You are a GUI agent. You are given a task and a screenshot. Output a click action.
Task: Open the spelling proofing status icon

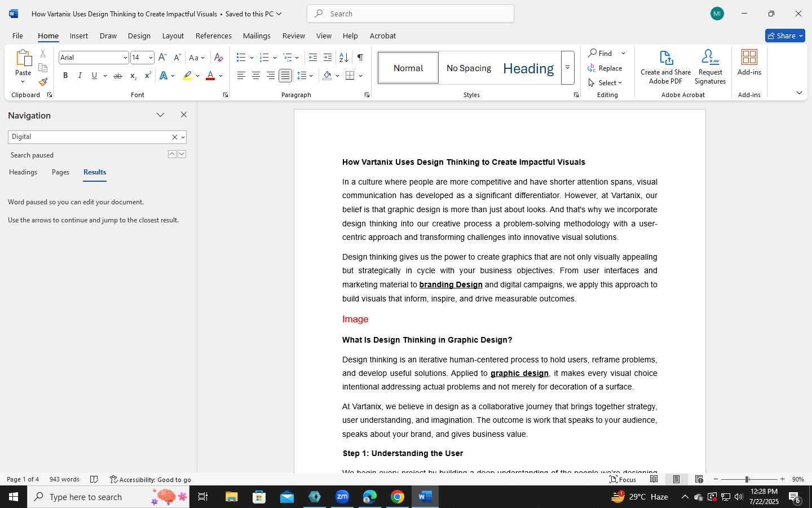(94, 479)
